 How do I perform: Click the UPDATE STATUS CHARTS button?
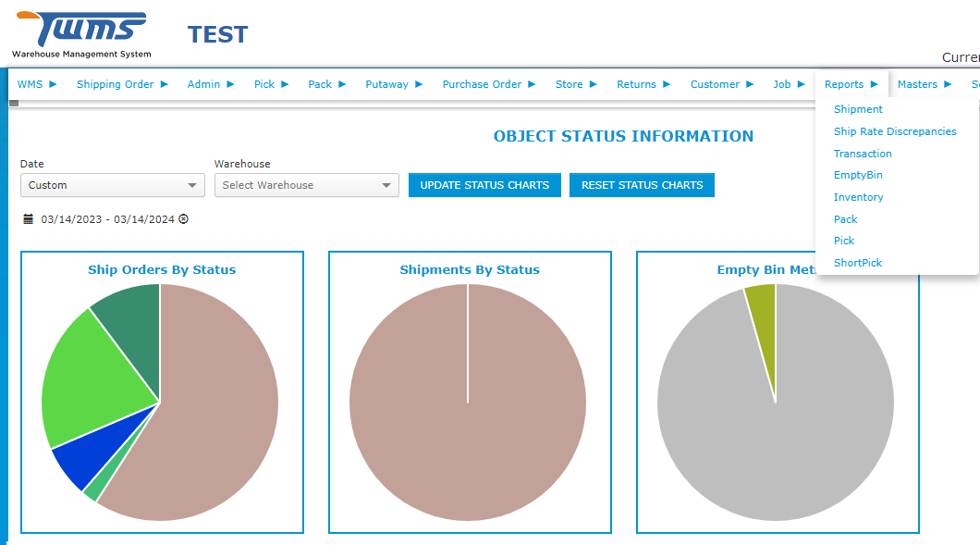coord(484,185)
